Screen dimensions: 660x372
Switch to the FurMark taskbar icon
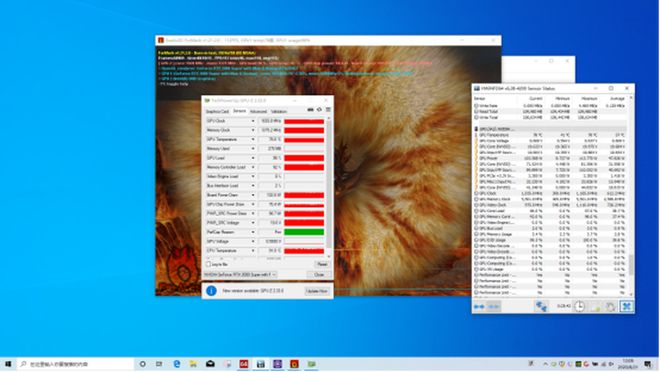[294, 364]
